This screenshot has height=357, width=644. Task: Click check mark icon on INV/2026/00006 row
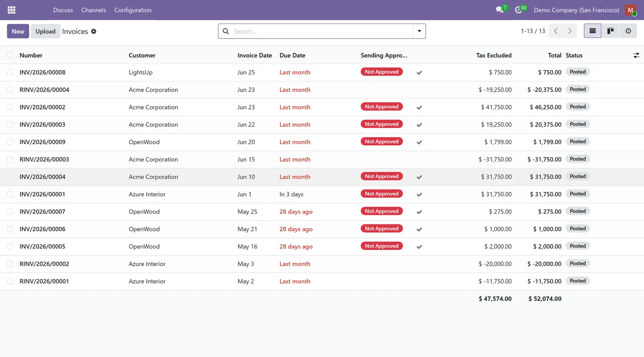point(419,230)
